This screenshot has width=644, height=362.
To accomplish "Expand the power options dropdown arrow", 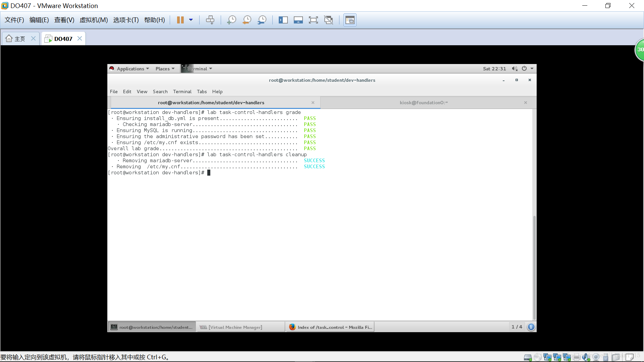I will coord(532,69).
